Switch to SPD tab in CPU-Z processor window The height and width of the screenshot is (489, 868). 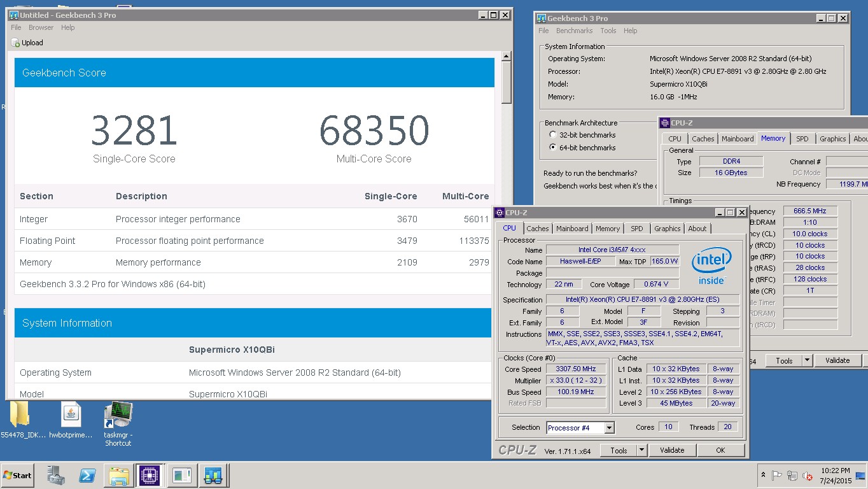pyautogui.click(x=637, y=229)
